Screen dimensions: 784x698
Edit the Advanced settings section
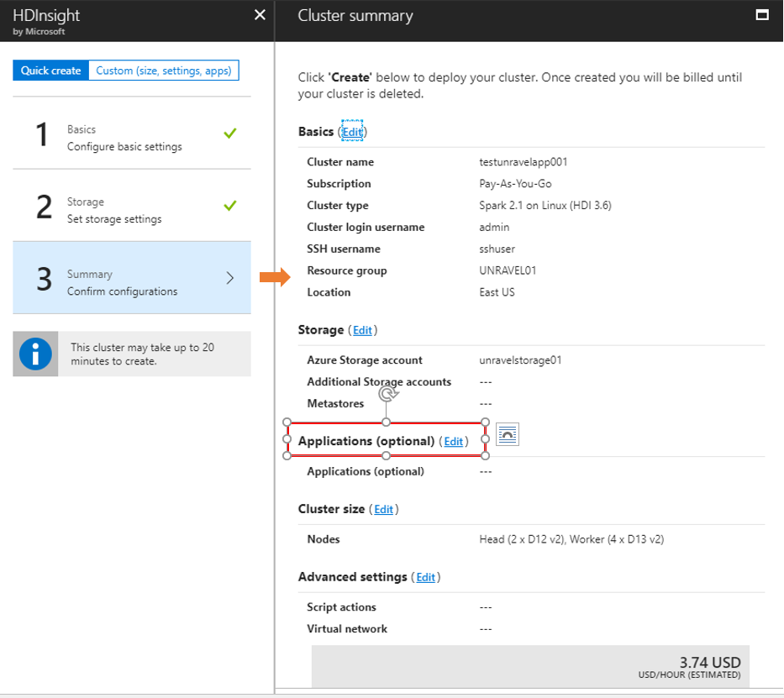point(425,577)
